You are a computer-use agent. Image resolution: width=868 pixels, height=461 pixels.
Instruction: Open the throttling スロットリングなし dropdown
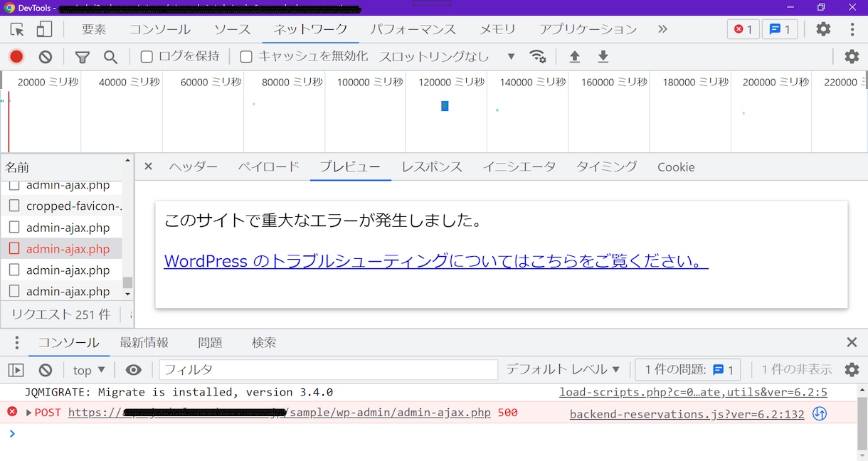(x=447, y=56)
